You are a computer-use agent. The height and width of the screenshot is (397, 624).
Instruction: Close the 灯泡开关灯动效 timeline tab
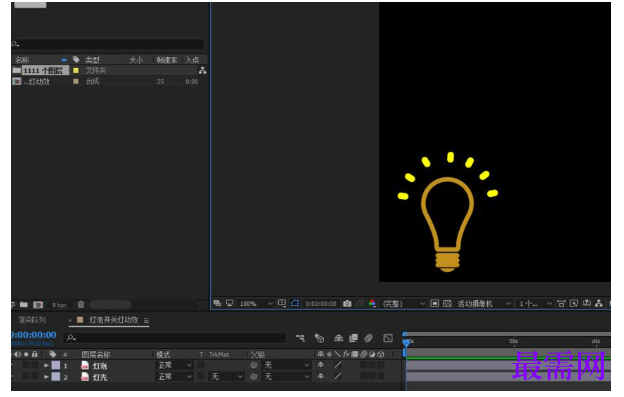(70, 320)
